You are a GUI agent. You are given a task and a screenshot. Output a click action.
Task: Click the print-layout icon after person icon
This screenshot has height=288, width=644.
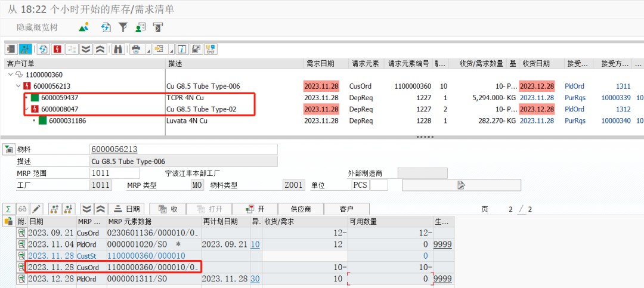pyautogui.click(x=158, y=27)
